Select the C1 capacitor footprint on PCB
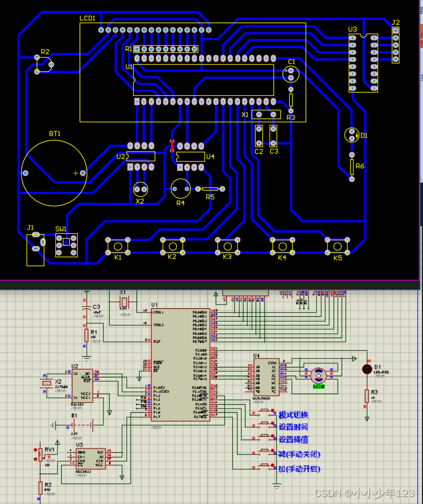 pos(291,74)
